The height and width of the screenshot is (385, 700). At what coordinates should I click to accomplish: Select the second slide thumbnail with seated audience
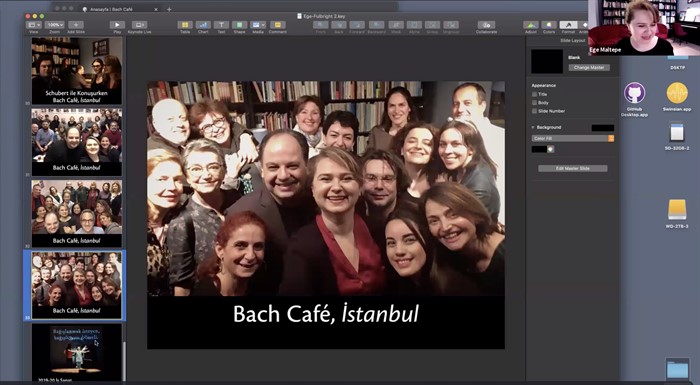[76, 142]
